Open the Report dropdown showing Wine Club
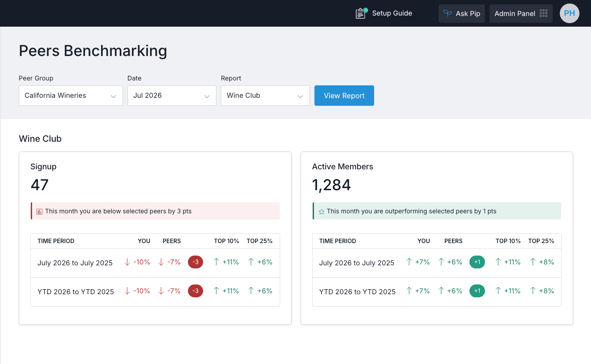 265,95
